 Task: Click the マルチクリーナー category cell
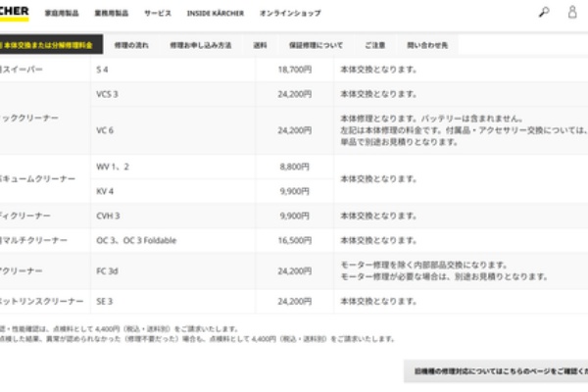(45, 240)
